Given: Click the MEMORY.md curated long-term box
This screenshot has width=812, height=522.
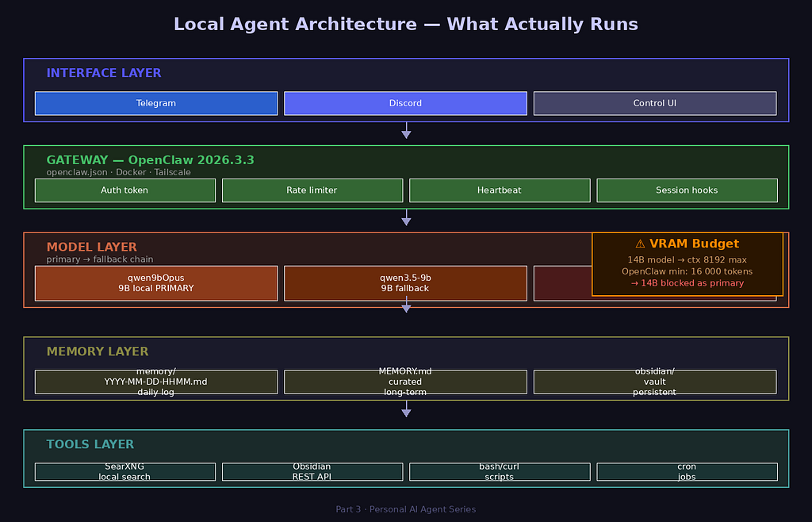Looking at the screenshot, I should point(405,382).
